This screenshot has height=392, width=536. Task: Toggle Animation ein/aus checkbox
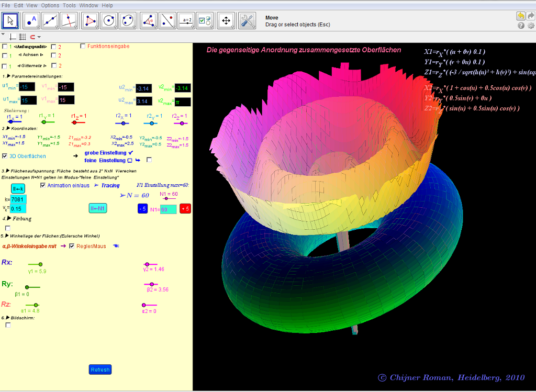(43, 185)
